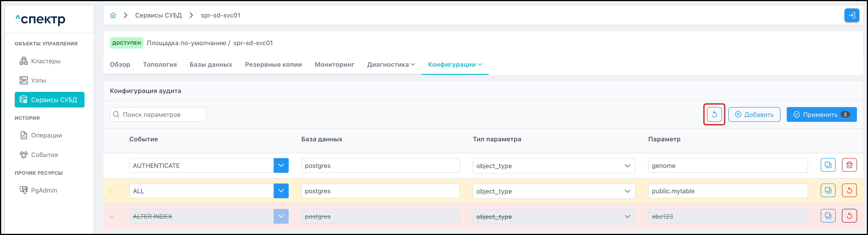Reset all audit changes with undo icon

pos(714,115)
